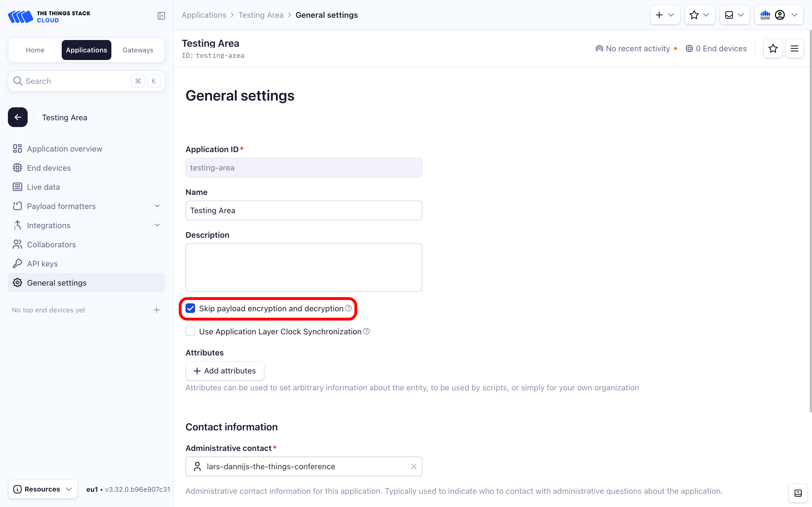Open the Resources menu
Screen dimensions: 812x507
[x=43, y=489]
